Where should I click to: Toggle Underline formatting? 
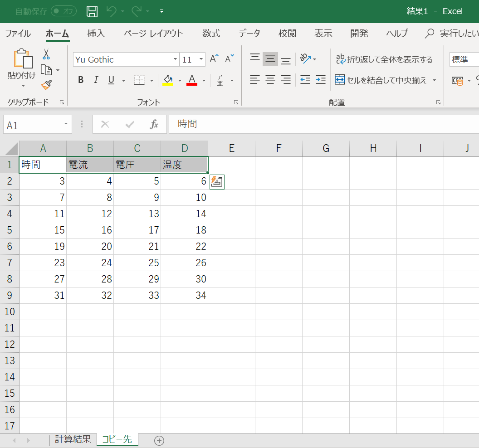pyautogui.click(x=111, y=80)
